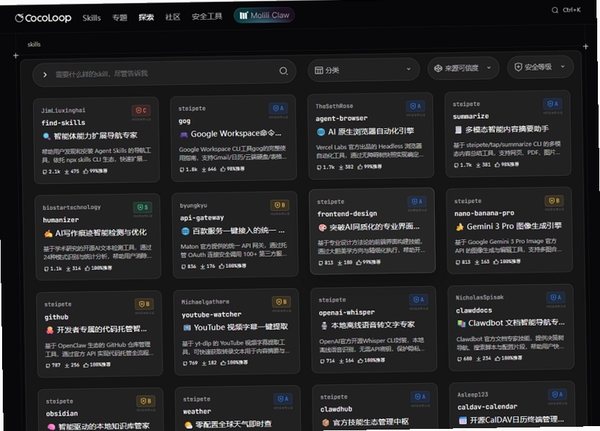Screen dimensions: 600x431
Task: Click the A badge on openai-whisper card
Action: click(418, 300)
